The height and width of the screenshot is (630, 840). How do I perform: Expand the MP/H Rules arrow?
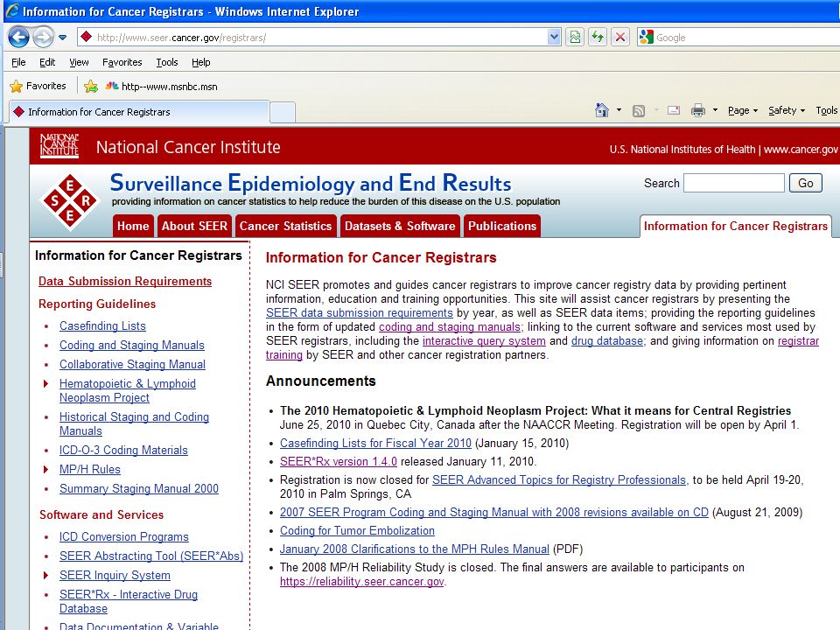point(46,469)
